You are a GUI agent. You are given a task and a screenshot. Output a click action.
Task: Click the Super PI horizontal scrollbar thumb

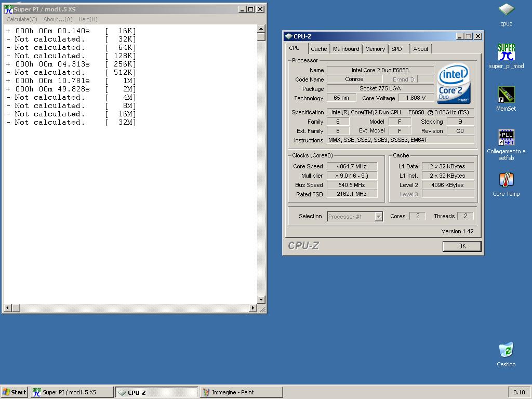point(16,308)
